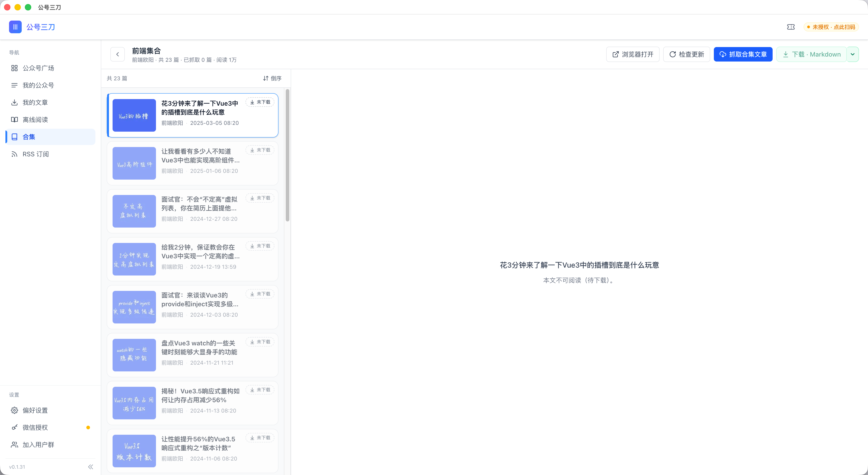Click 未下载 badge on Vue3插槽 article

[x=260, y=102]
